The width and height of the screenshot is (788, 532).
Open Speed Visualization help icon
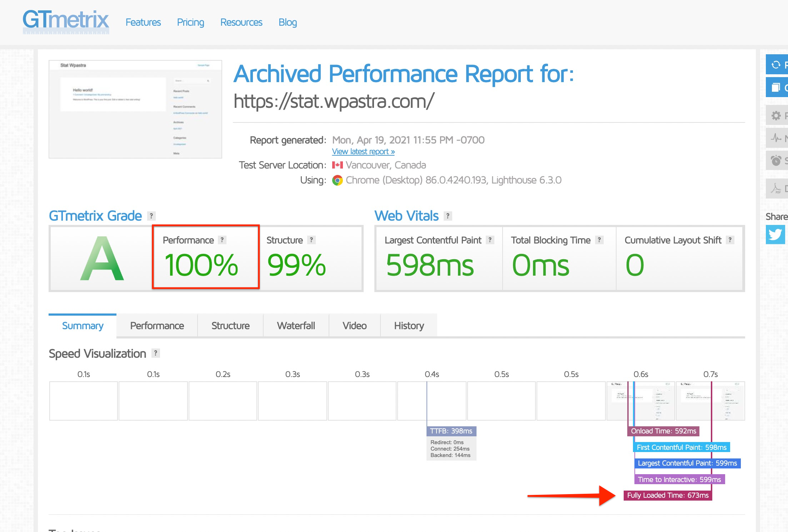(156, 353)
